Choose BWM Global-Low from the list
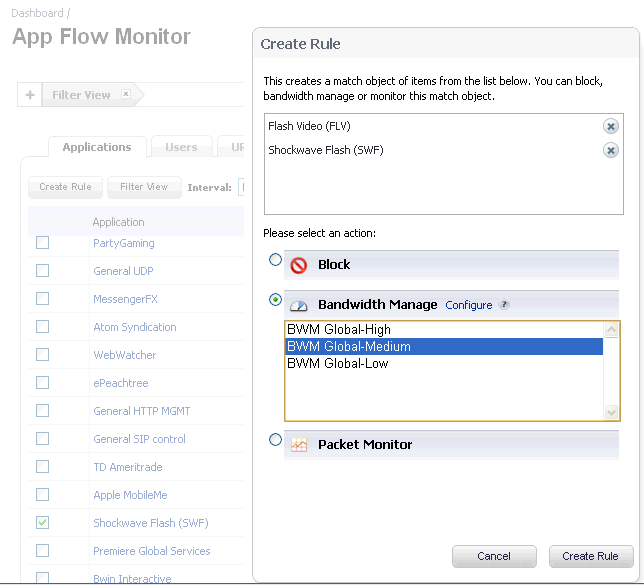This screenshot has height=588, width=644. pos(338,363)
